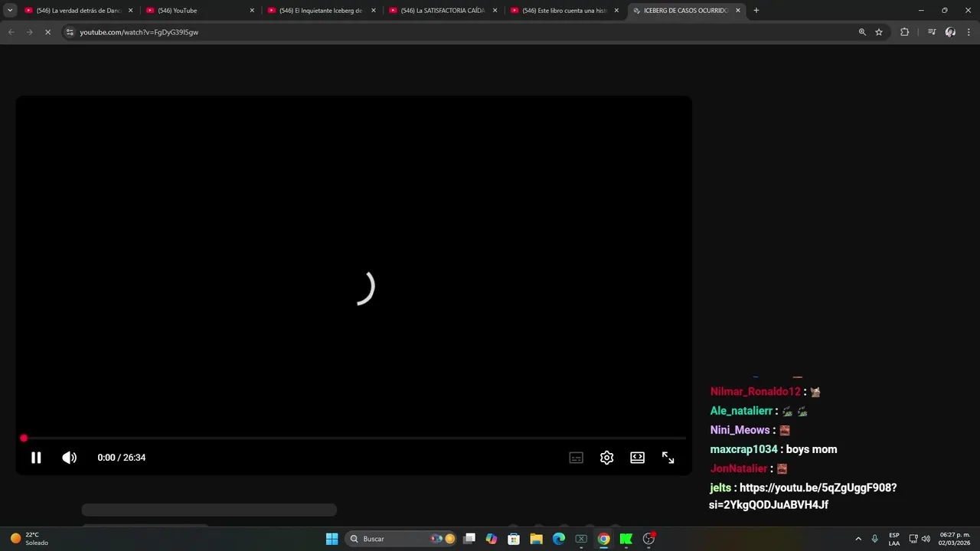Click the 'boys mom' chat message
Screen dimensions: 980x551
[812, 449]
